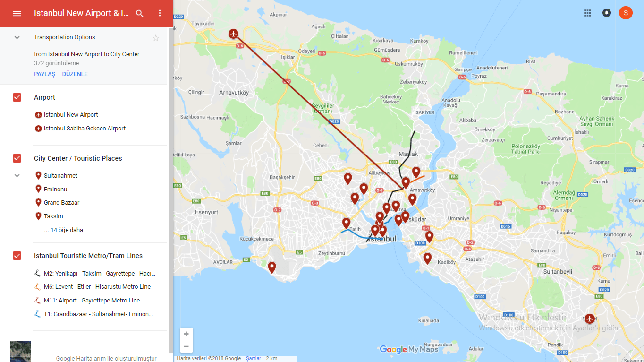Click the satellite base map thumbnail
This screenshot has width=644, height=362.
coord(20,352)
